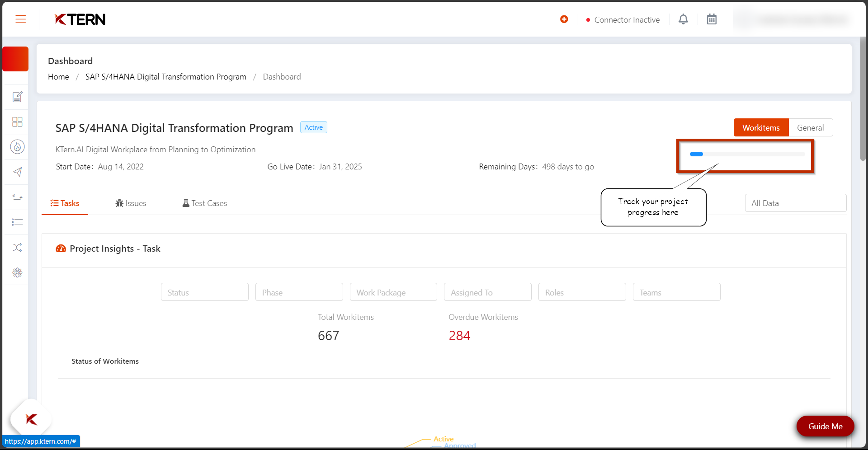Go to Home in the breadcrumb
Image resolution: width=868 pixels, height=450 pixels.
[x=58, y=77]
